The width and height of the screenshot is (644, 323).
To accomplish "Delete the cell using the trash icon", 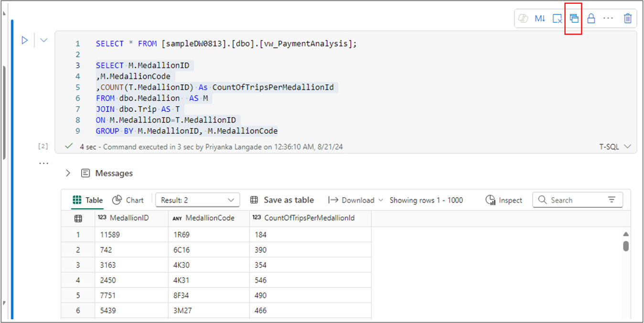I will [x=628, y=19].
